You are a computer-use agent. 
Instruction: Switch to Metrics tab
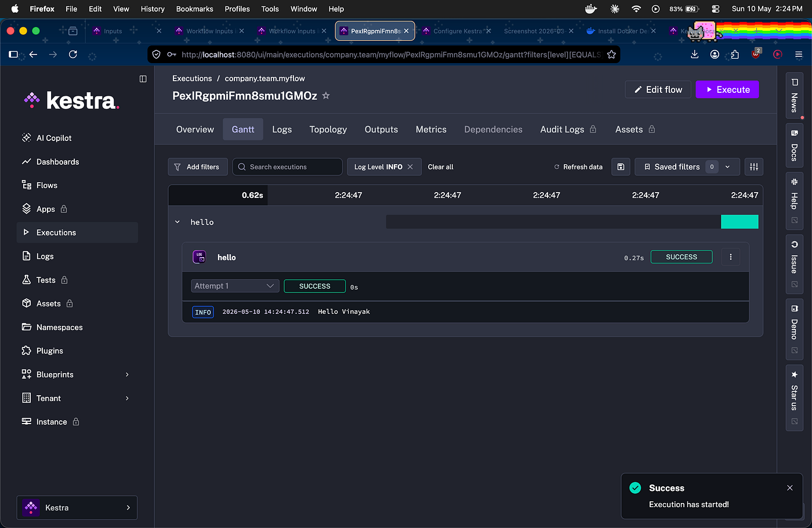(431, 129)
